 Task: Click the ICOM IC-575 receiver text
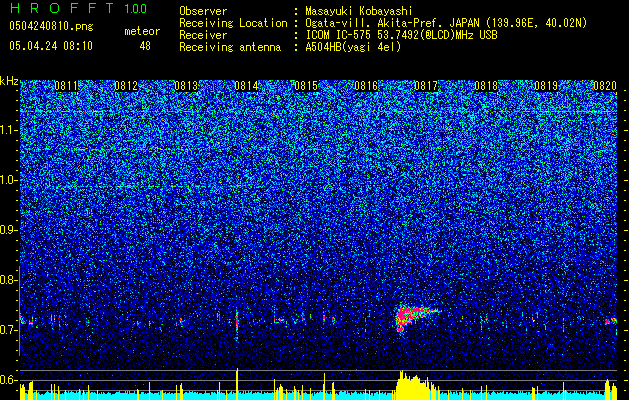pos(401,35)
